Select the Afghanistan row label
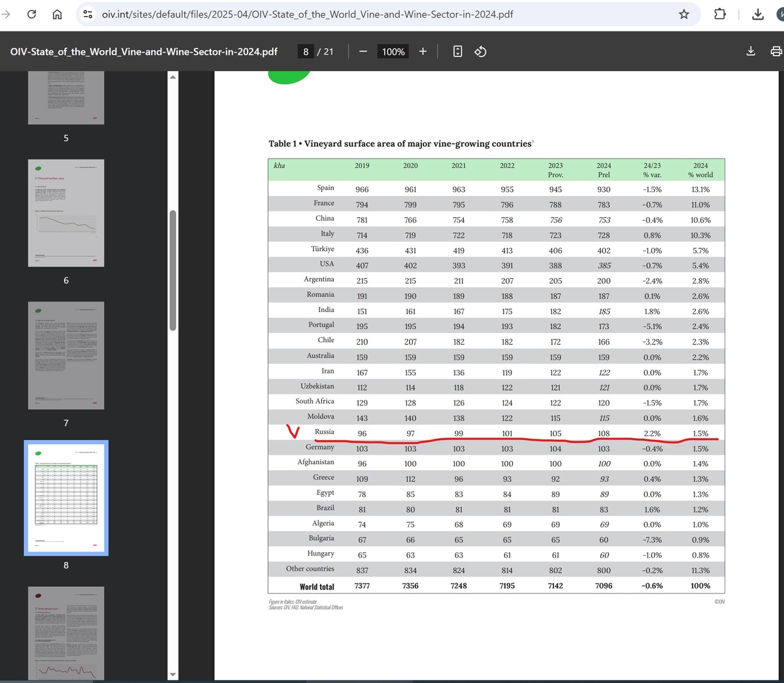Screen dimensions: 784x683 (316, 462)
